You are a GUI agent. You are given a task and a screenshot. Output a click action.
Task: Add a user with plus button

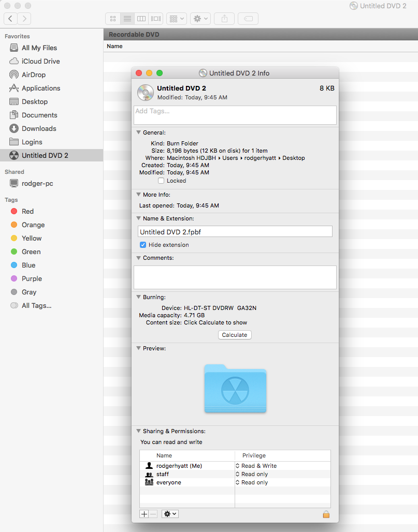pos(145,514)
